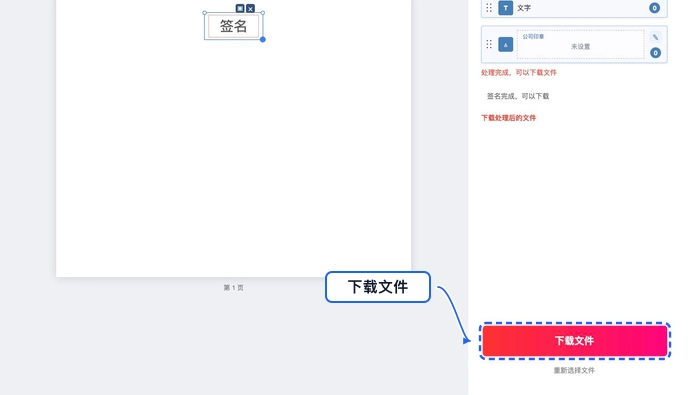Click the 第 1 页 page label
Screen dimensions: 700x395
(233, 288)
